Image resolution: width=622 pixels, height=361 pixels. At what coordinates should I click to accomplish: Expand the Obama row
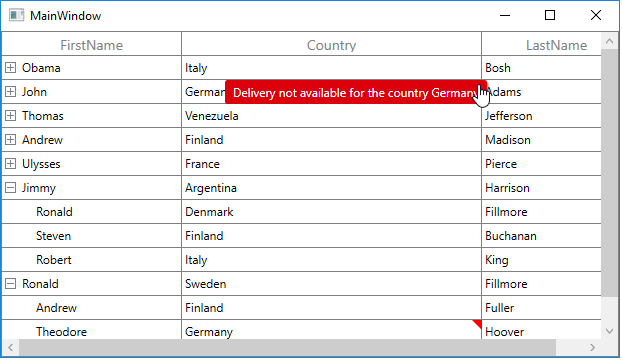11,68
